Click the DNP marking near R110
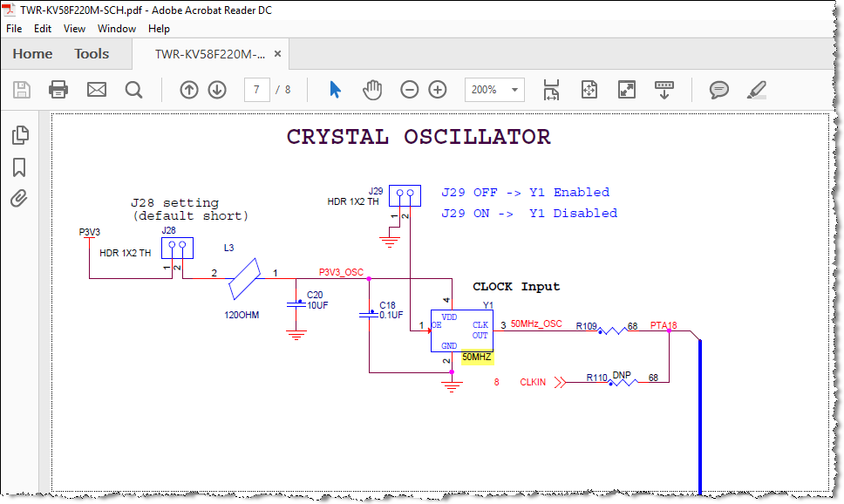This screenshot has width=844, height=504. pos(622,375)
